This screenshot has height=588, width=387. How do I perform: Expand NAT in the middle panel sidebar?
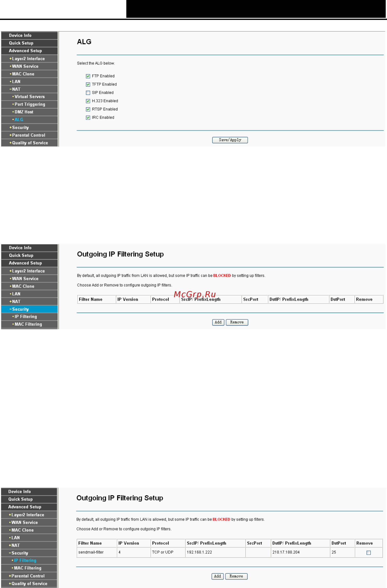[x=29, y=301]
